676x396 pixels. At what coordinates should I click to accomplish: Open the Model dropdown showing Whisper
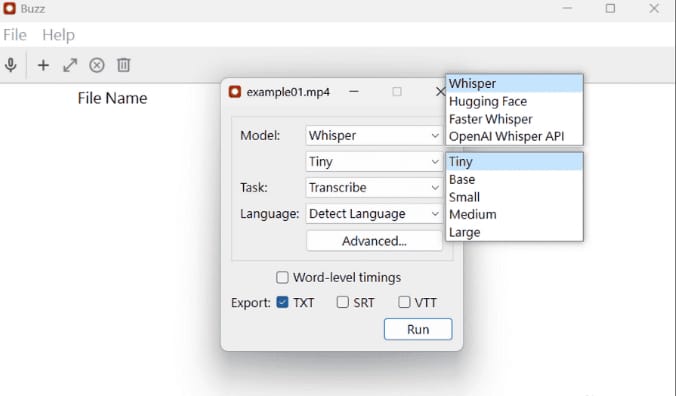(x=374, y=136)
